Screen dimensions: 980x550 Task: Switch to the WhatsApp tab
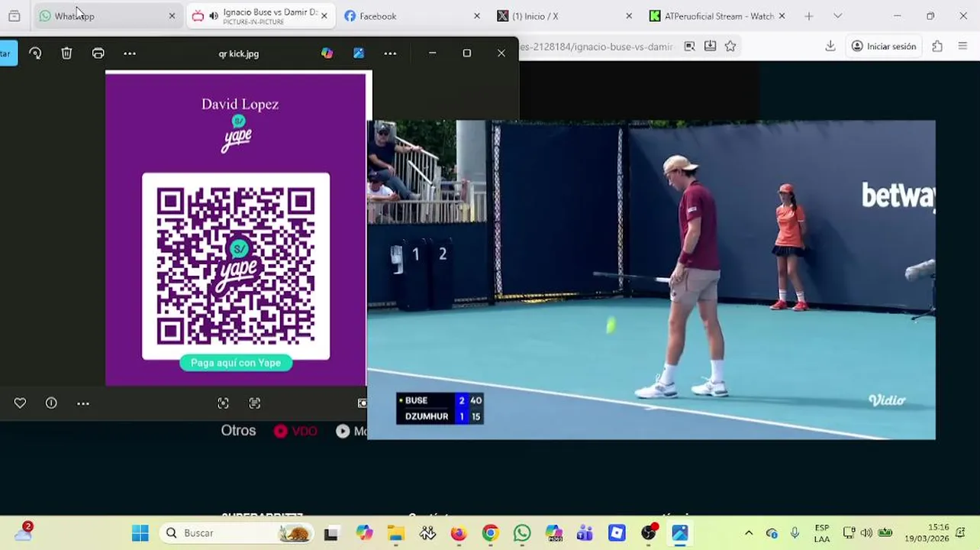[x=107, y=16]
